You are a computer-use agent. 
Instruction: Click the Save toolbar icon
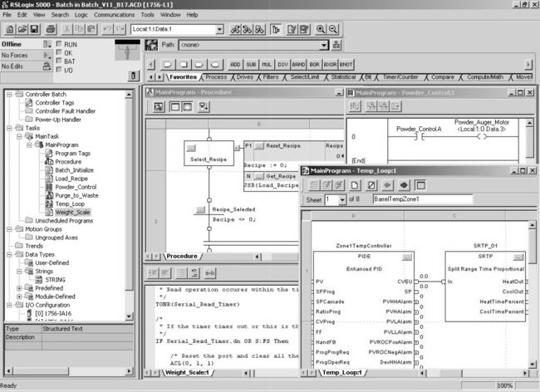[x=34, y=29]
